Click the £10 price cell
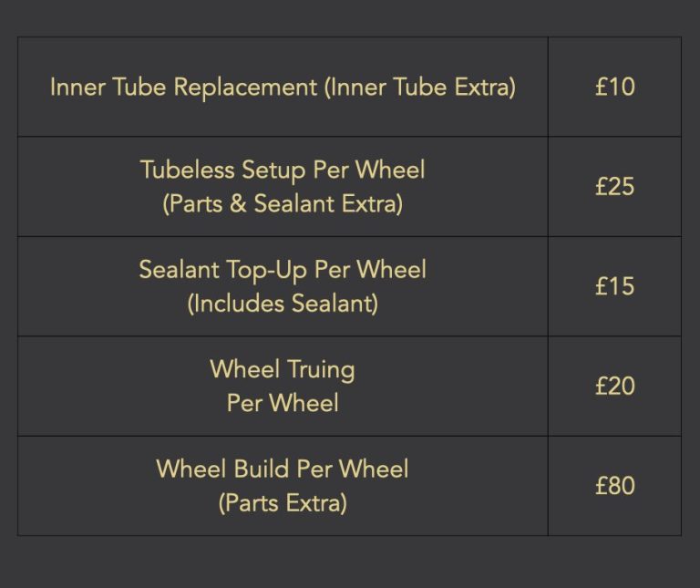Screen dimensions: 700x588 click(614, 87)
